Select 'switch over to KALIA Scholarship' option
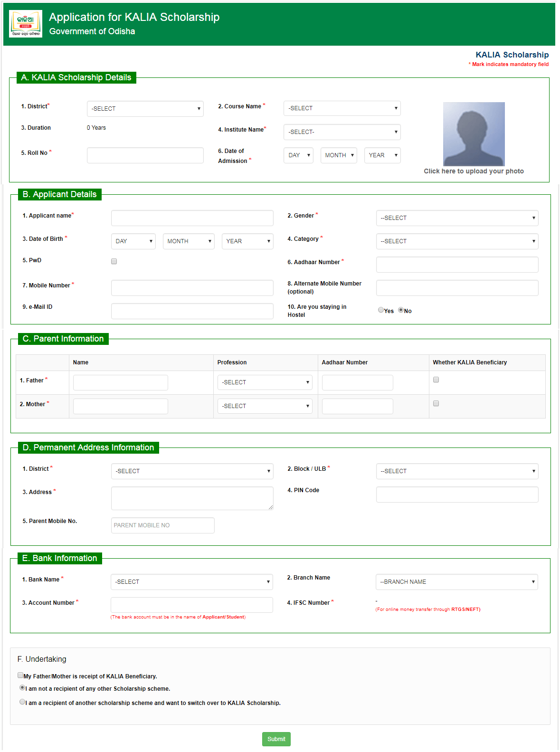The image size is (560, 752). [22, 702]
